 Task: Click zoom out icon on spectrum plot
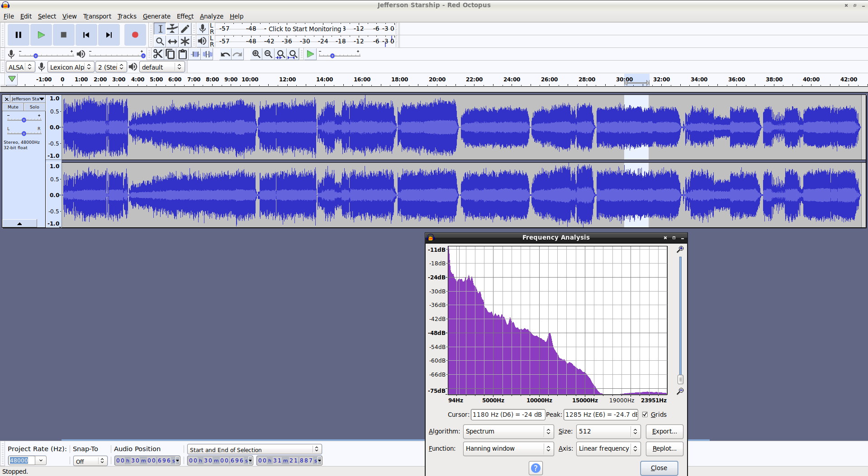680,391
